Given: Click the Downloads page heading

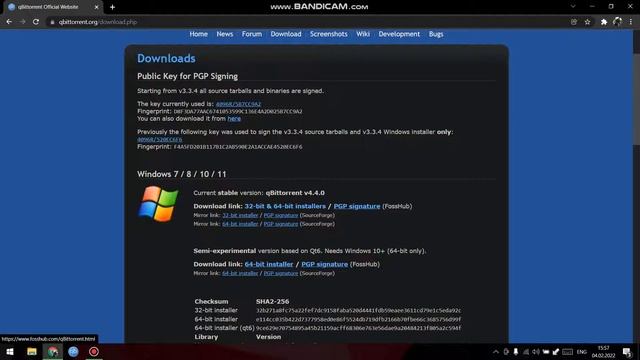Looking at the screenshot, I should (166, 58).
